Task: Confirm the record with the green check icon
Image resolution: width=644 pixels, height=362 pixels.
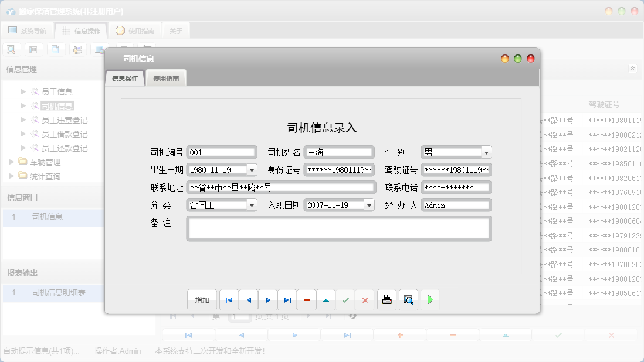Action: pyautogui.click(x=345, y=299)
